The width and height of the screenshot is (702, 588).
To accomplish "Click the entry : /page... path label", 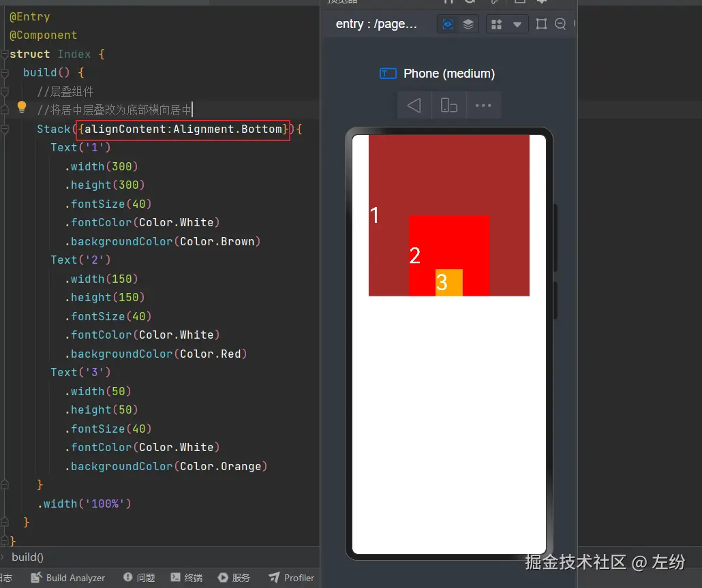I will click(376, 24).
